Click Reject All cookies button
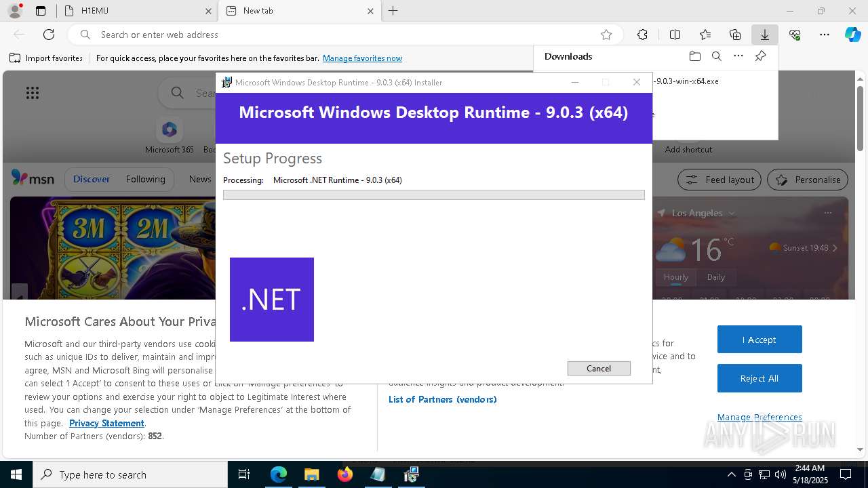The height and width of the screenshot is (488, 868). point(759,378)
